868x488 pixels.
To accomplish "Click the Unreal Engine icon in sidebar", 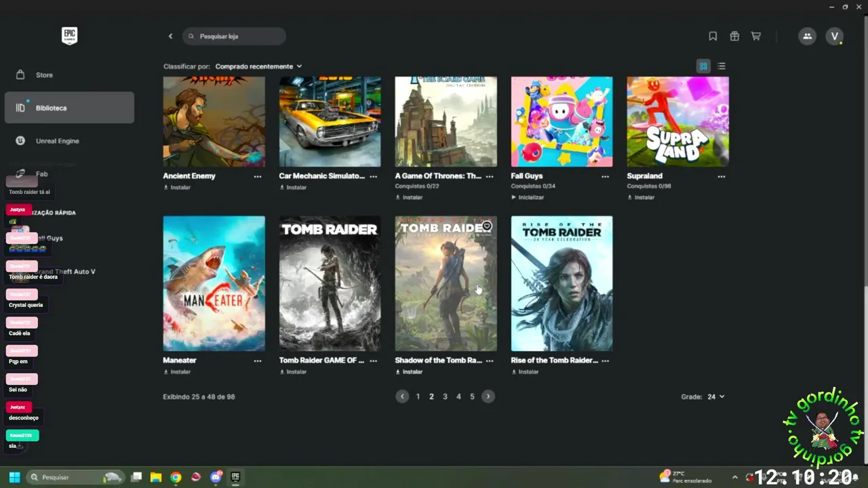I will pos(20,140).
